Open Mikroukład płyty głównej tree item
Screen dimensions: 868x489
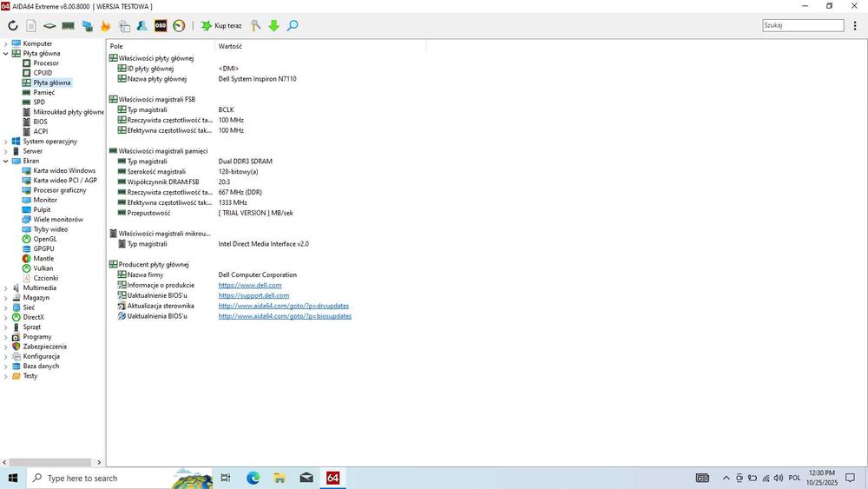[68, 112]
